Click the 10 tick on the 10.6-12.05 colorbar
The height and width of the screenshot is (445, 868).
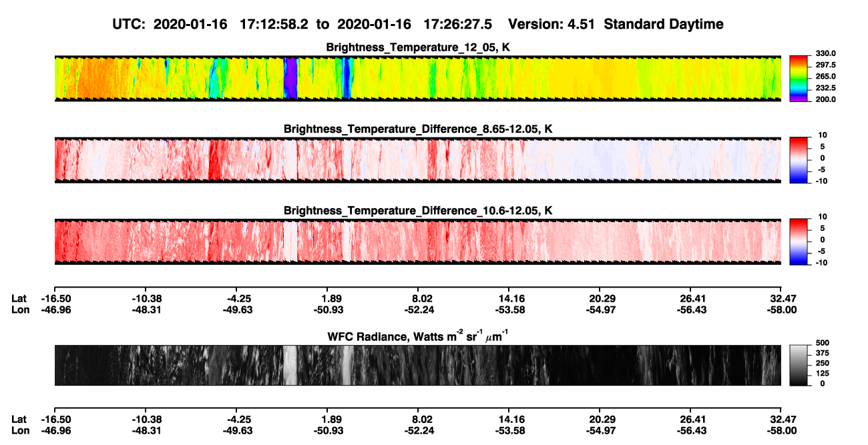(x=823, y=216)
